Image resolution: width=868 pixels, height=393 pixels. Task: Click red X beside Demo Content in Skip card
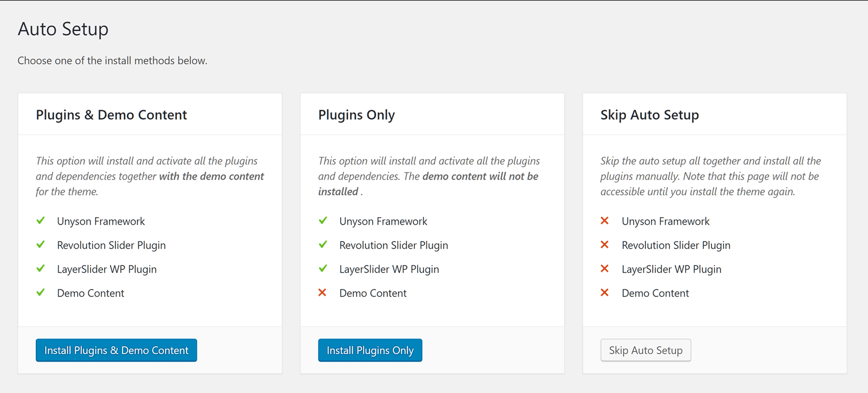coord(605,293)
